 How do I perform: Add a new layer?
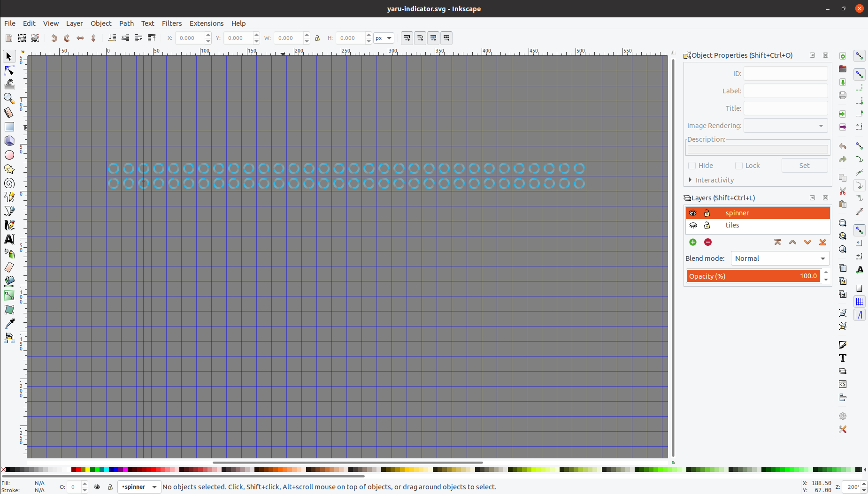coord(693,242)
